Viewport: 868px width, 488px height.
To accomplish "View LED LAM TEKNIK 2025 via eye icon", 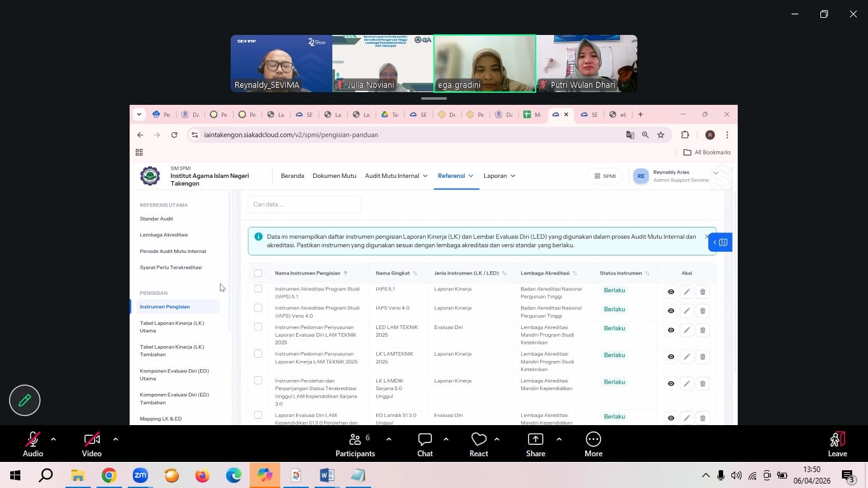I will (670, 330).
